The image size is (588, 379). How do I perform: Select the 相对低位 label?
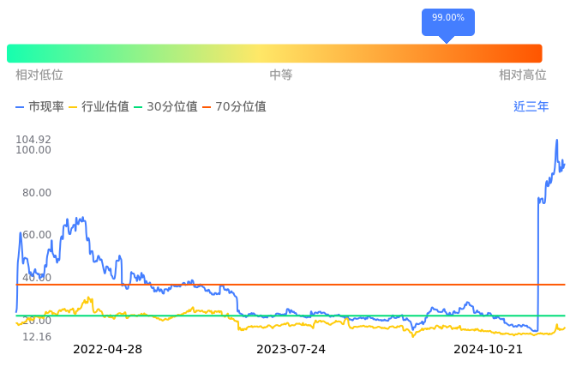[39, 75]
